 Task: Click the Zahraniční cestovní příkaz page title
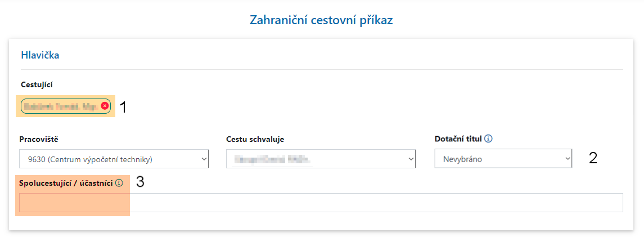tap(321, 20)
